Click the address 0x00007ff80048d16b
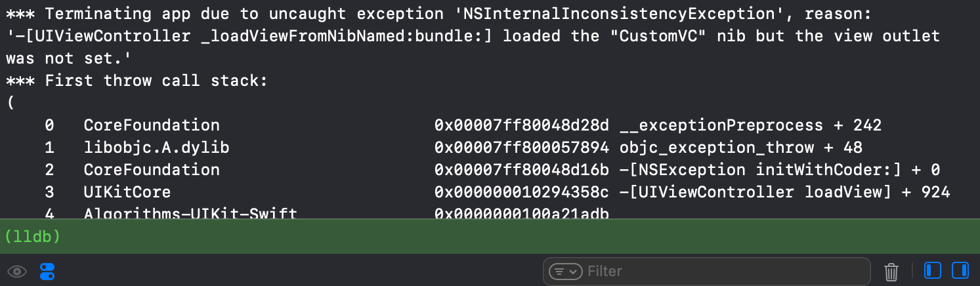Screen dimensions: 980x286 [522, 170]
